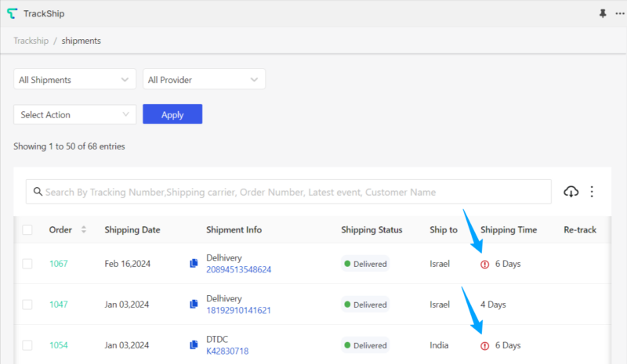The width and height of the screenshot is (627, 364).
Task: Click the Shipment Info column header
Action: click(234, 229)
